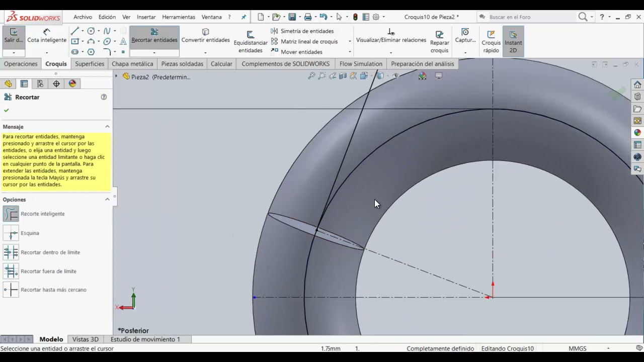This screenshot has height=362, width=644.
Task: Open the Convertir entidades dropdown arrow
Action: point(205,52)
